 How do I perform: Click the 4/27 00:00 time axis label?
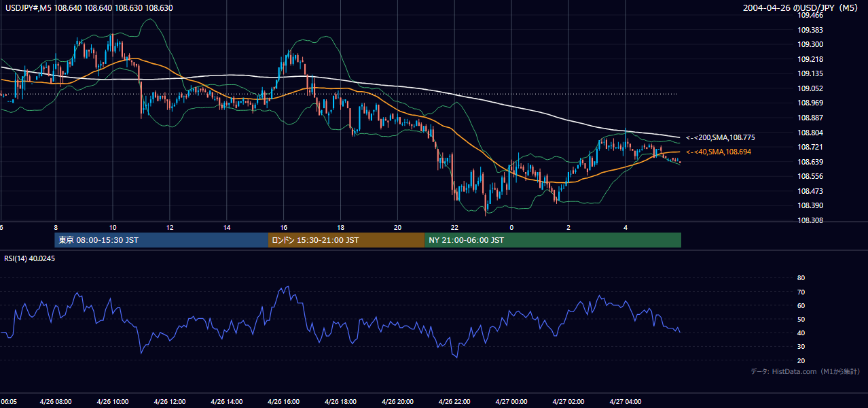tap(512, 401)
